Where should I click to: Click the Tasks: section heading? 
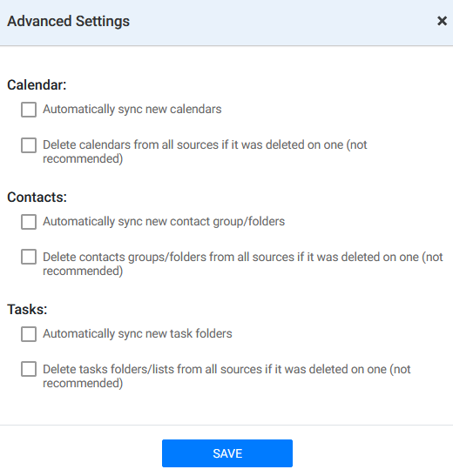pos(27,309)
